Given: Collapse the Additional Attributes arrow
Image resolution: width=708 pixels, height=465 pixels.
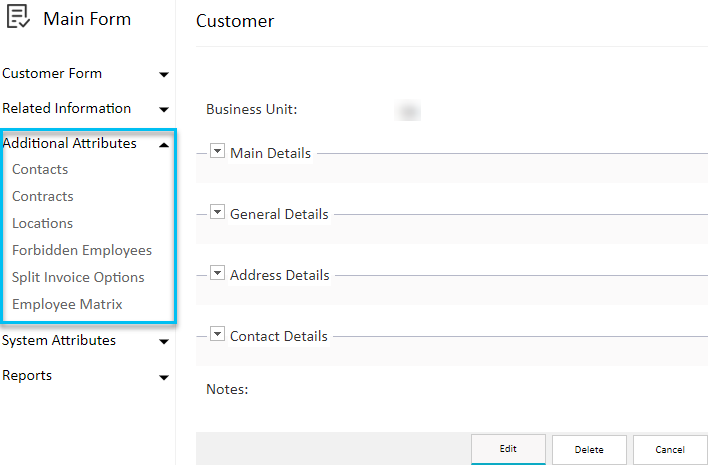Looking at the screenshot, I should click(x=164, y=145).
